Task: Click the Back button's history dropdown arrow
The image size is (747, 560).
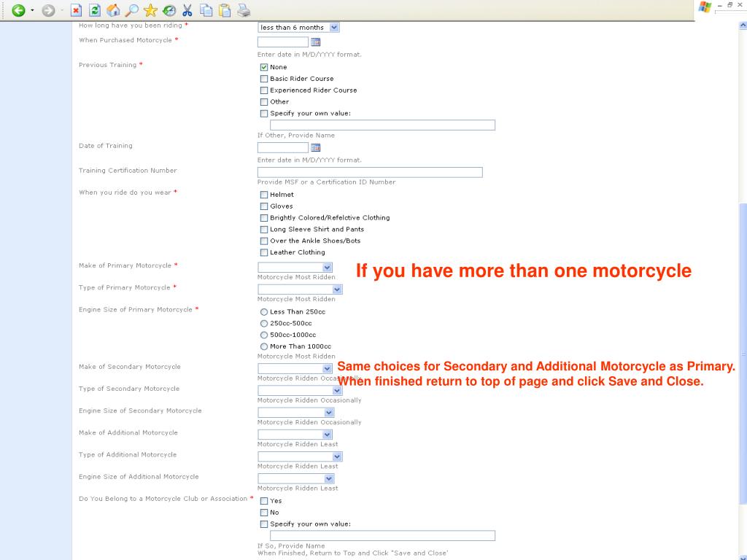Action: [x=31, y=10]
